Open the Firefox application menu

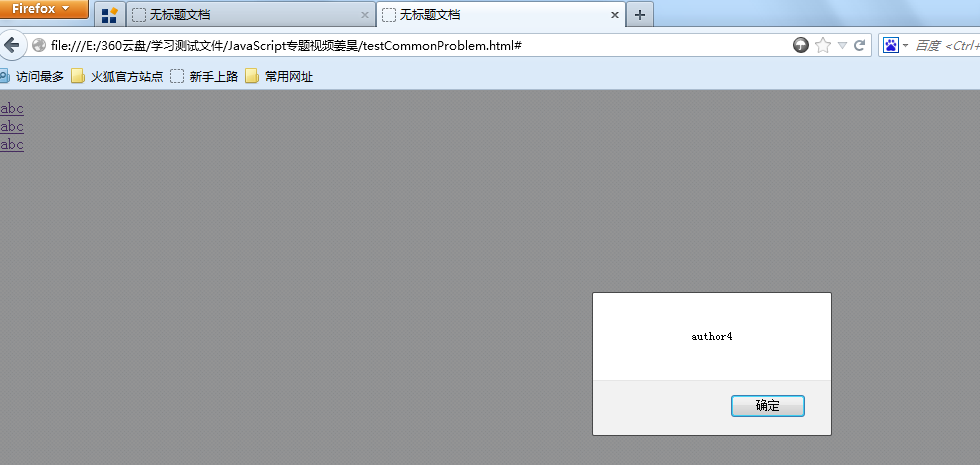(x=44, y=9)
